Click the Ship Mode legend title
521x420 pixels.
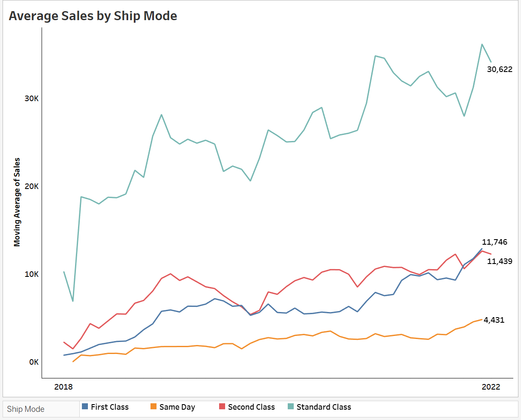(x=25, y=409)
